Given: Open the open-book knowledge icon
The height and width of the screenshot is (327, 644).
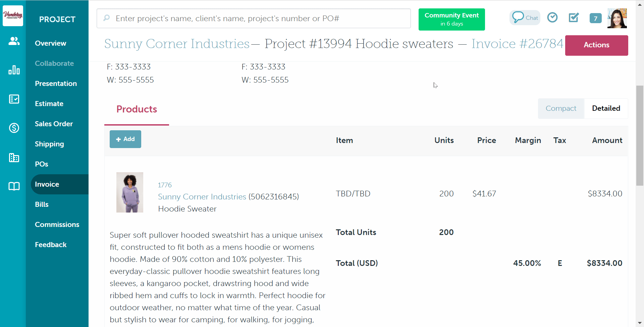Looking at the screenshot, I should 14,186.
